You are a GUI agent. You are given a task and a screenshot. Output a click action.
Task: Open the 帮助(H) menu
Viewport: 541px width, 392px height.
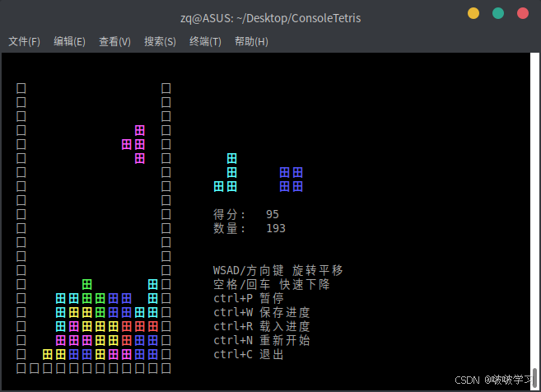coord(251,42)
